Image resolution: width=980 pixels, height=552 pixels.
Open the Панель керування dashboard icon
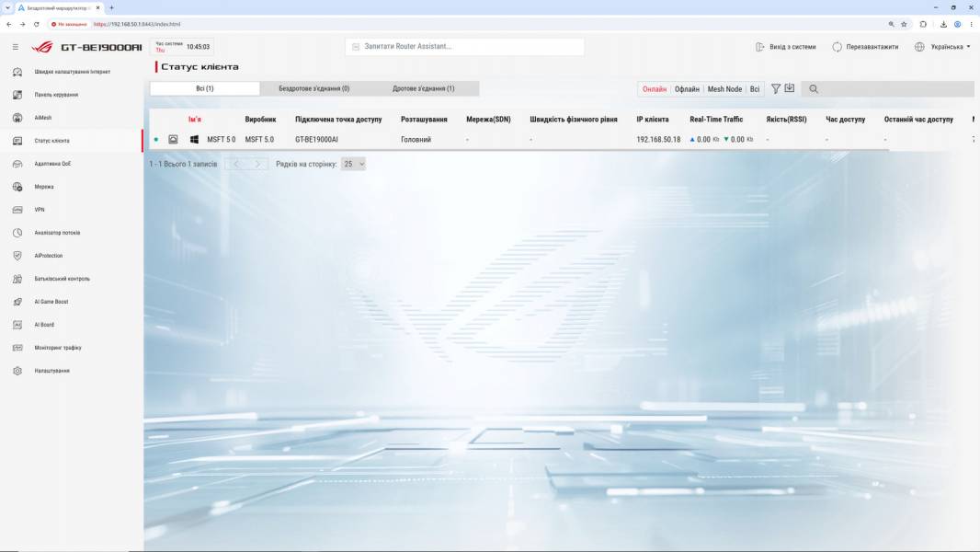coord(17,95)
